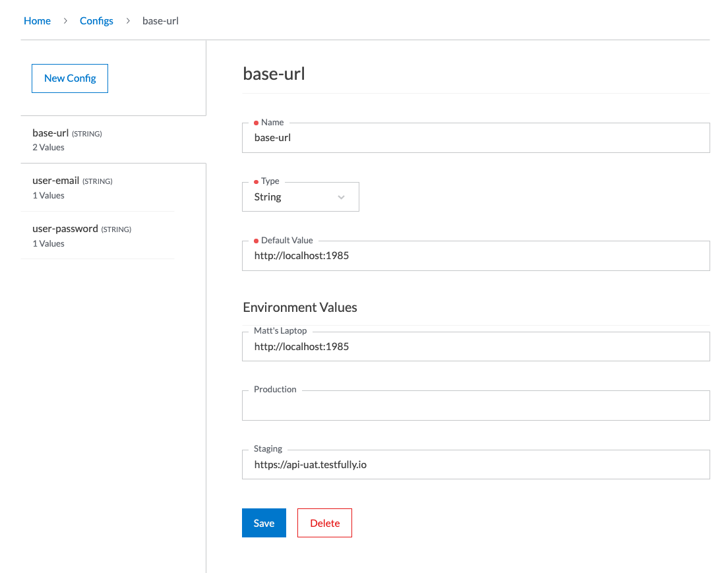
Task: Open the Type dropdown set to String
Action: point(301,197)
